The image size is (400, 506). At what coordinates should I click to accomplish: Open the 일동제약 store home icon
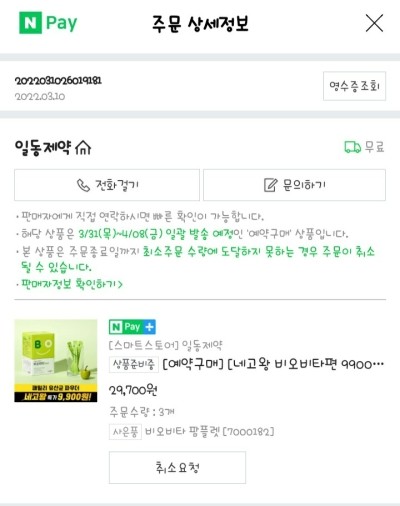pos(83,148)
